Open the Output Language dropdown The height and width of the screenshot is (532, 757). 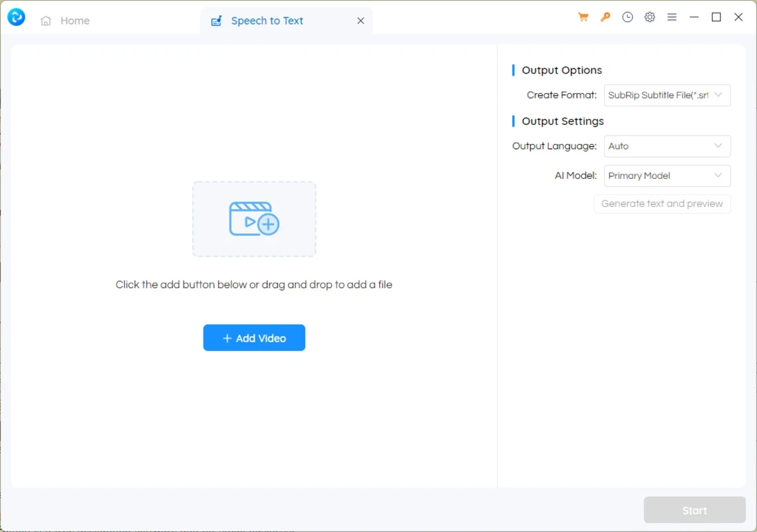(667, 146)
